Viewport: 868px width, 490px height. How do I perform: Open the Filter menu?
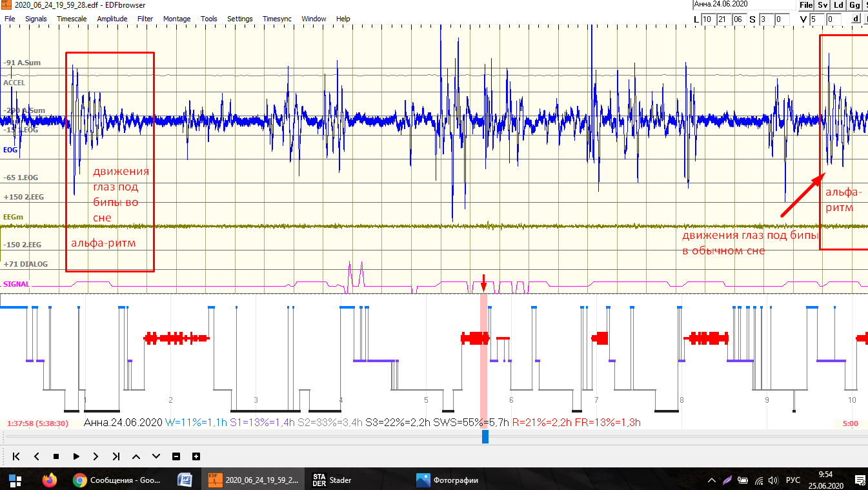pos(145,19)
